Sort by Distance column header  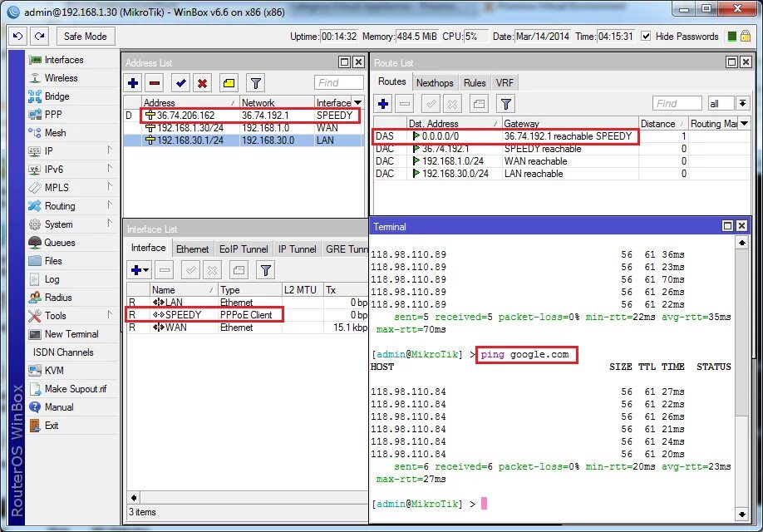point(662,124)
